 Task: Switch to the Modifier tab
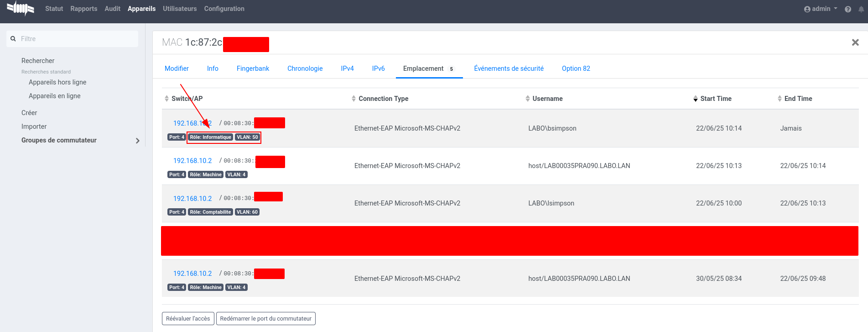click(x=177, y=69)
